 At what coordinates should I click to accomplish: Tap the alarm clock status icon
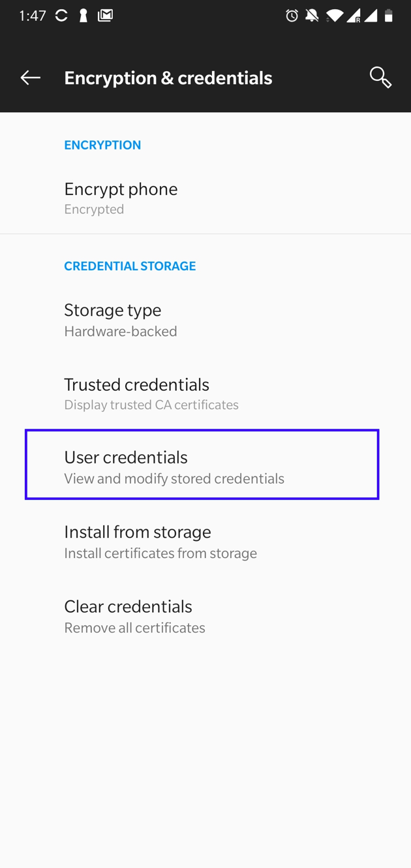pos(292,16)
